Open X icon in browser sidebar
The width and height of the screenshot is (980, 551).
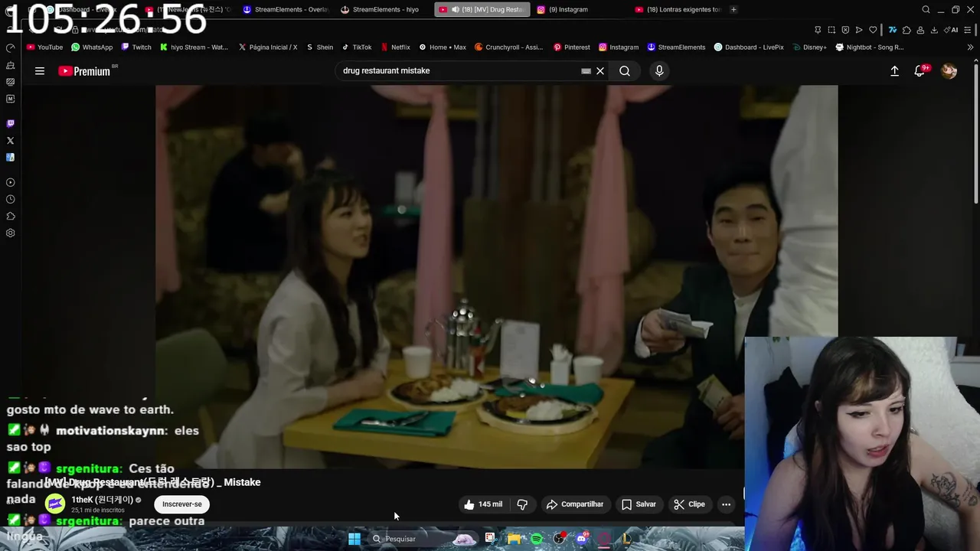pyautogui.click(x=10, y=141)
